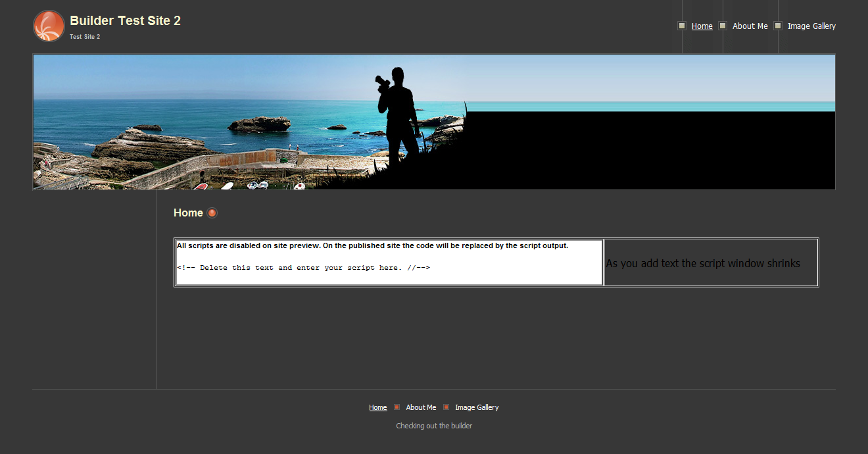
Task: Click the footer Home link
Action: [377, 408]
